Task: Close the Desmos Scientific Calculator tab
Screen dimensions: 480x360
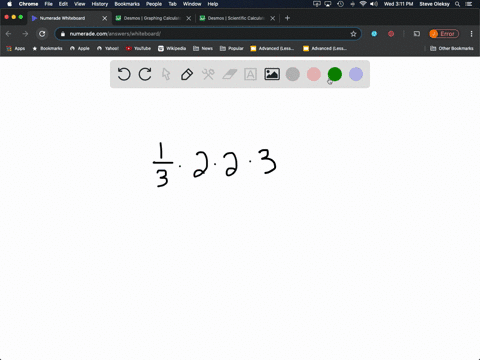Action: coord(273,18)
